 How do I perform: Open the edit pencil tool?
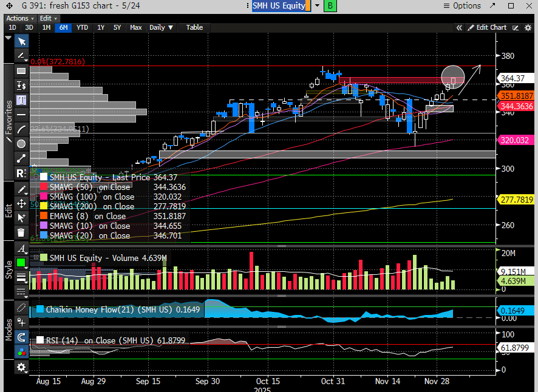[x=21, y=189]
